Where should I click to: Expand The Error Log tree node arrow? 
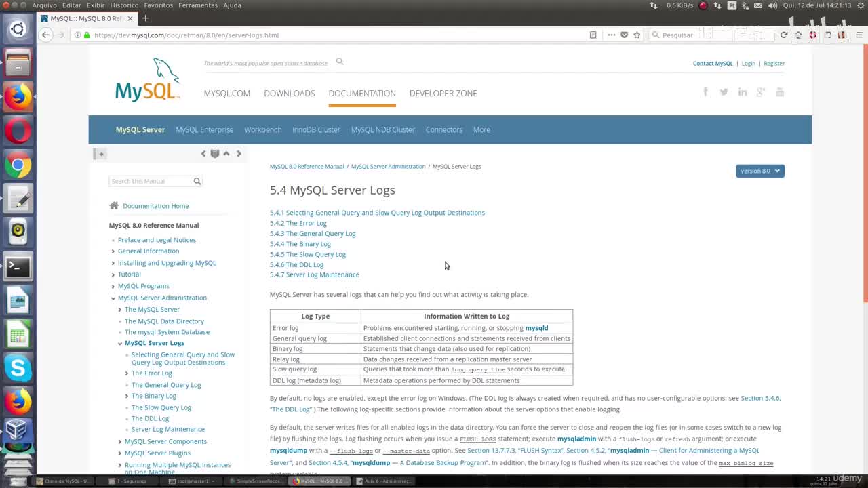[x=127, y=373]
